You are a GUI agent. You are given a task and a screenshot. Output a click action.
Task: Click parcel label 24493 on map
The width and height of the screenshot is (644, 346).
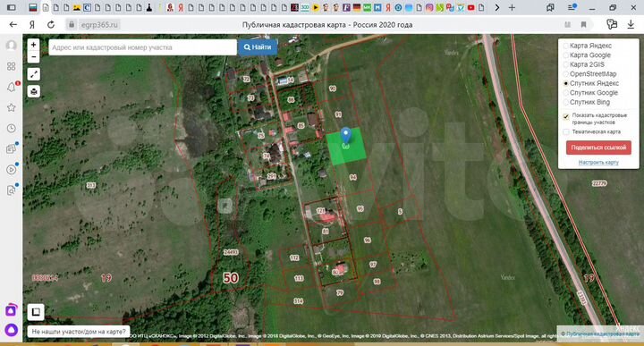[231, 252]
